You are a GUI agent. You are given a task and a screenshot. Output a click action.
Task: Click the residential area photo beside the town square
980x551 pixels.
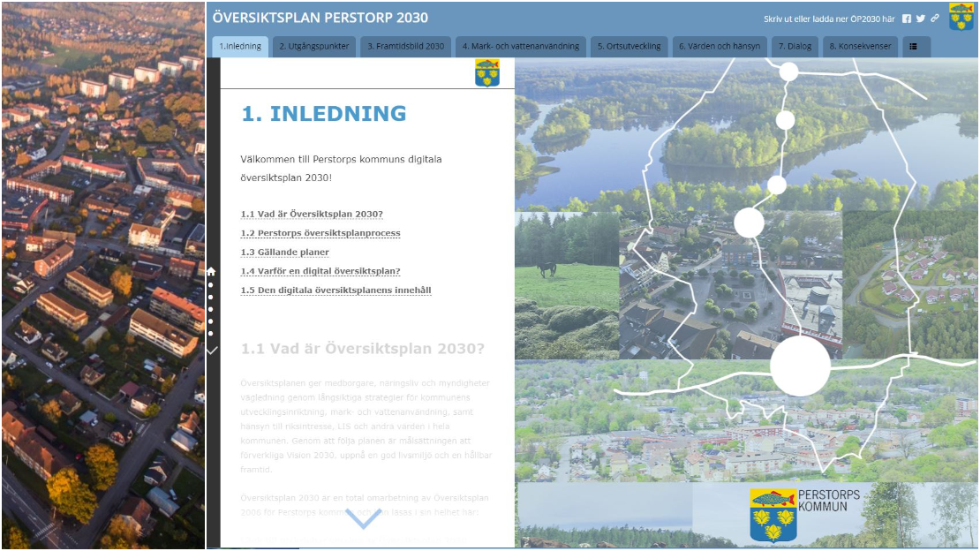[x=910, y=285]
